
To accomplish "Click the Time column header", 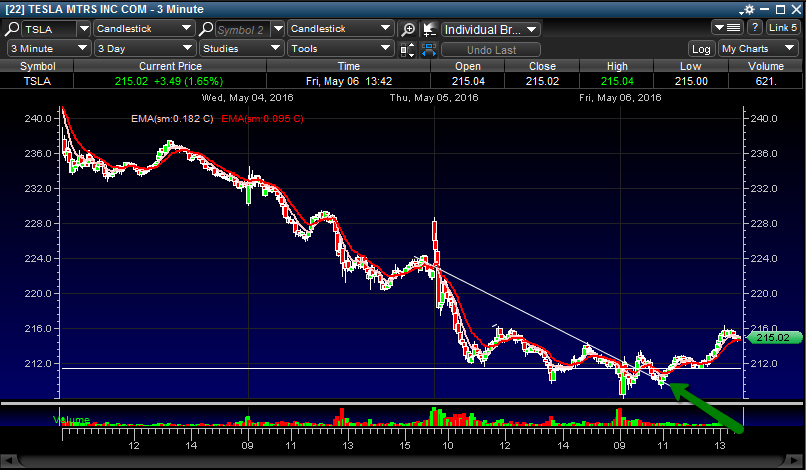I will point(349,66).
